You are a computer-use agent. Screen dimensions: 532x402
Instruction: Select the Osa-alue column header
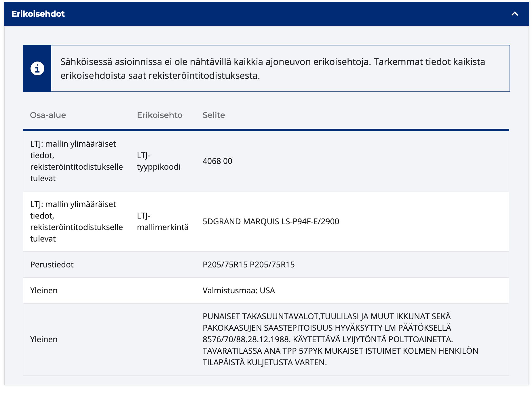point(48,115)
